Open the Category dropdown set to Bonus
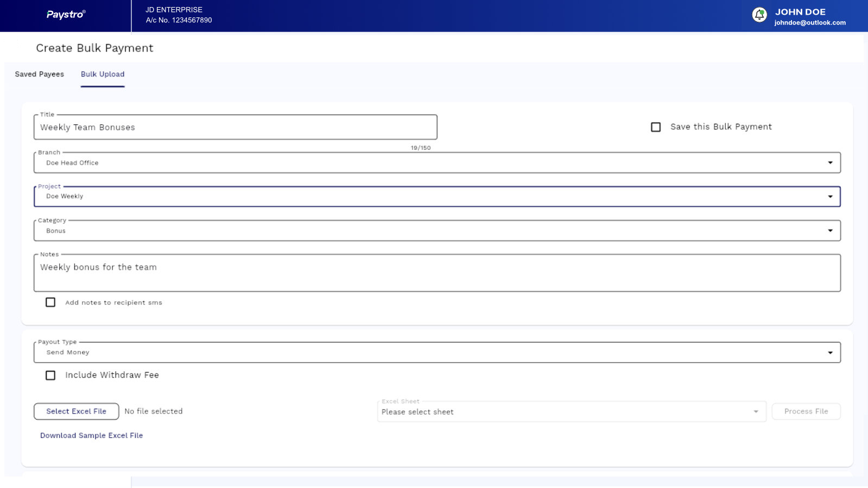868x488 pixels. (x=436, y=231)
